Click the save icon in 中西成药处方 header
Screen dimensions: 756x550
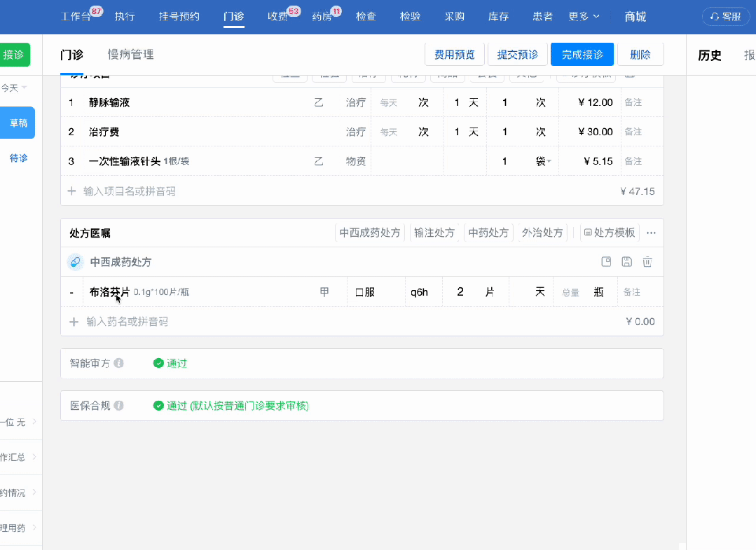(x=627, y=262)
